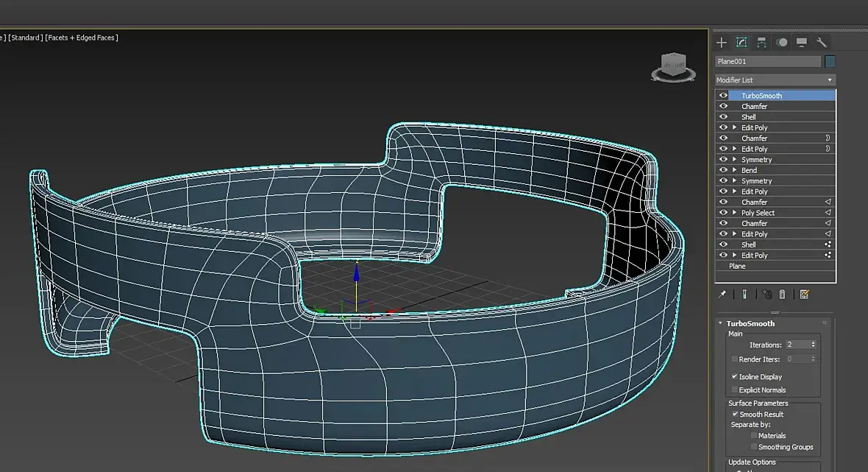Open the Modifier List dropdown
Image resolution: width=868 pixels, height=472 pixels.
coord(775,80)
